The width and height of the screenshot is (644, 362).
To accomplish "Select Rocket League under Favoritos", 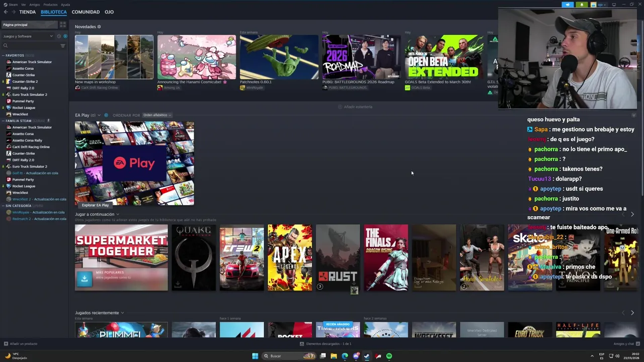I will click(x=24, y=108).
